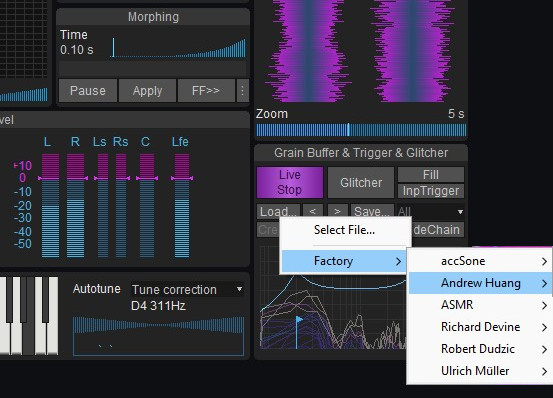Click the 5 s zoom value
The height and width of the screenshot is (398, 553).
[x=456, y=114]
